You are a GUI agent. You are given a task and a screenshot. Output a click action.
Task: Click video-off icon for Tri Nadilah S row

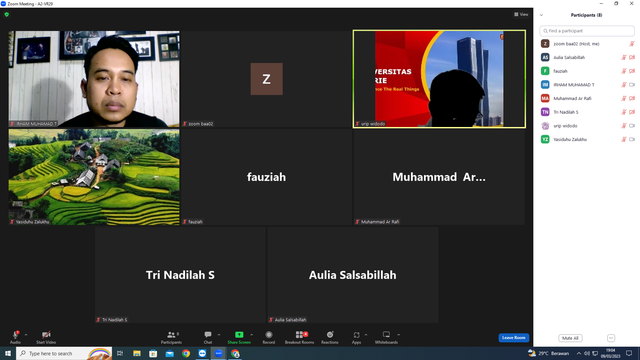632,112
